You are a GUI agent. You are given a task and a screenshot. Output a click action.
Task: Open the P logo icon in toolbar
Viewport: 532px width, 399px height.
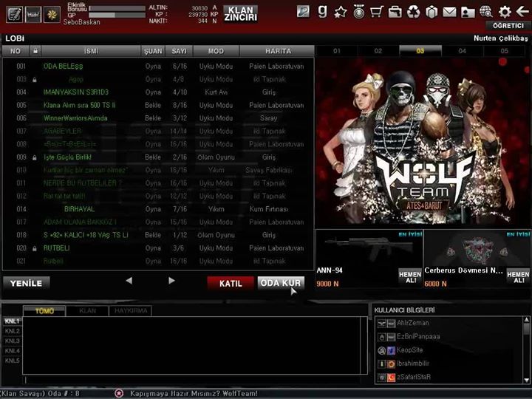tap(303, 12)
